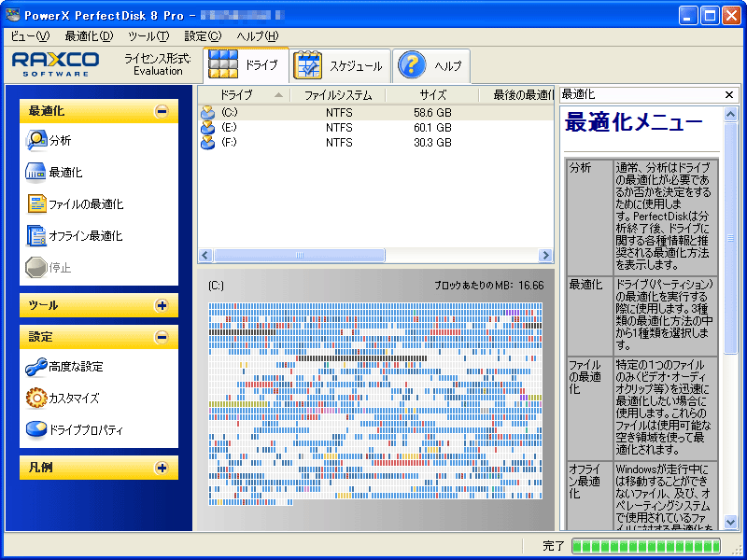Select the (C:) drive row
Viewport: 747px width, 560px height.
coord(376,113)
